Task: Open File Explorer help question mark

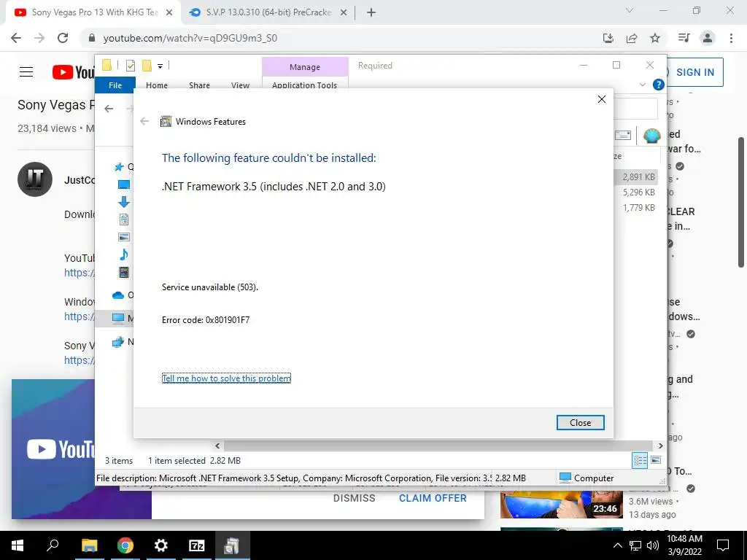Action: (x=659, y=85)
